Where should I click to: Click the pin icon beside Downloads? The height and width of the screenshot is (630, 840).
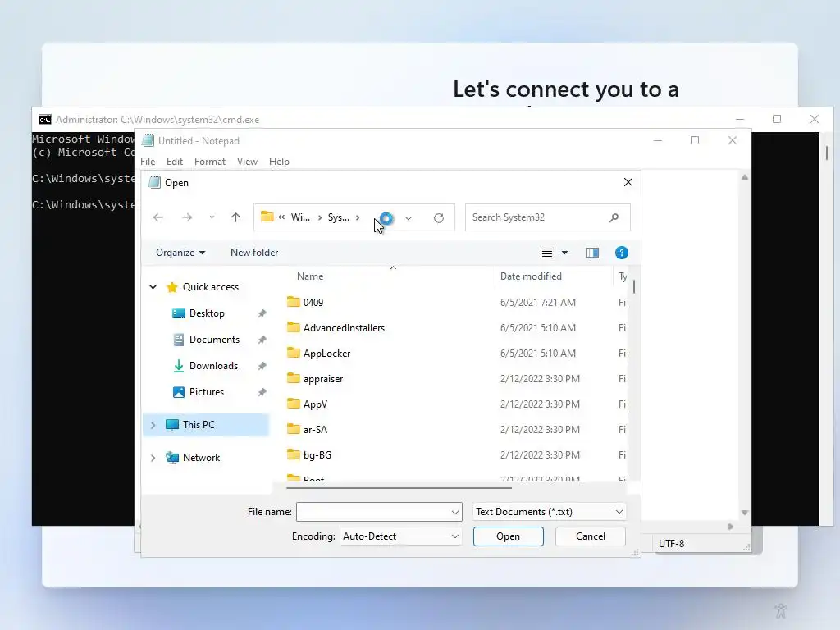point(262,367)
